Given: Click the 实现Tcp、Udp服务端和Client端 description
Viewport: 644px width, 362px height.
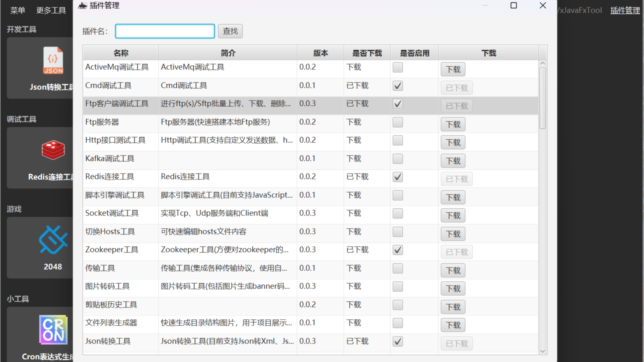Looking at the screenshot, I should [x=215, y=213].
